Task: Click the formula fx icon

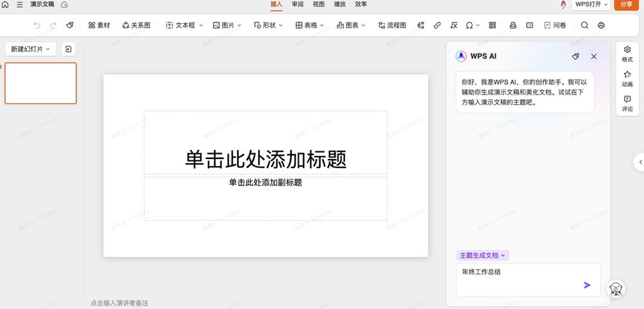Action: (454, 25)
